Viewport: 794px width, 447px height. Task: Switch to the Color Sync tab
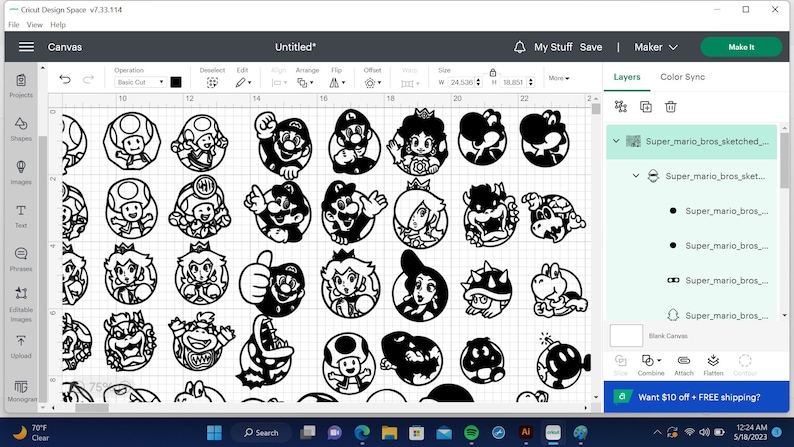pos(682,77)
